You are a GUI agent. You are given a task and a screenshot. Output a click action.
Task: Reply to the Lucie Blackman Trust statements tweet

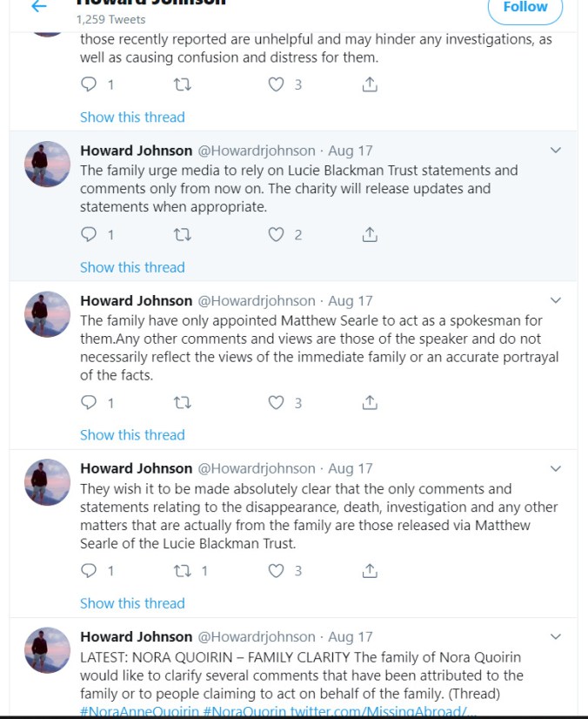89,234
